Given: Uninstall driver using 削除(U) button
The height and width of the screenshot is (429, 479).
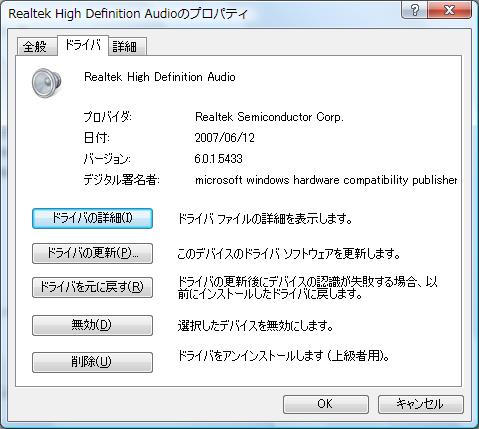Looking at the screenshot, I should (92, 362).
